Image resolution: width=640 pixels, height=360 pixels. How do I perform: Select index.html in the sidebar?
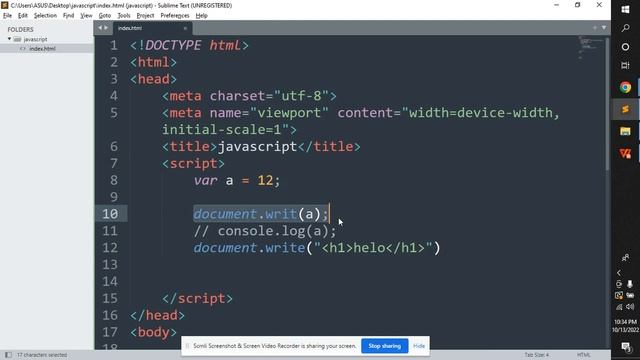(47, 49)
